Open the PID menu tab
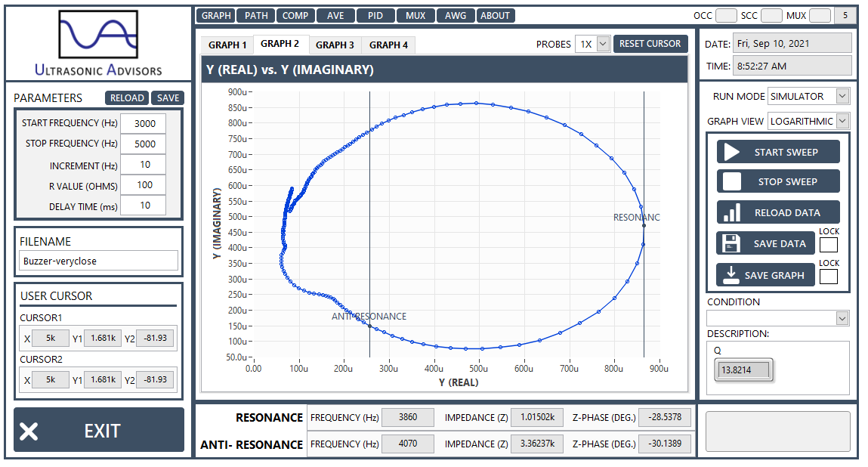 click(375, 16)
